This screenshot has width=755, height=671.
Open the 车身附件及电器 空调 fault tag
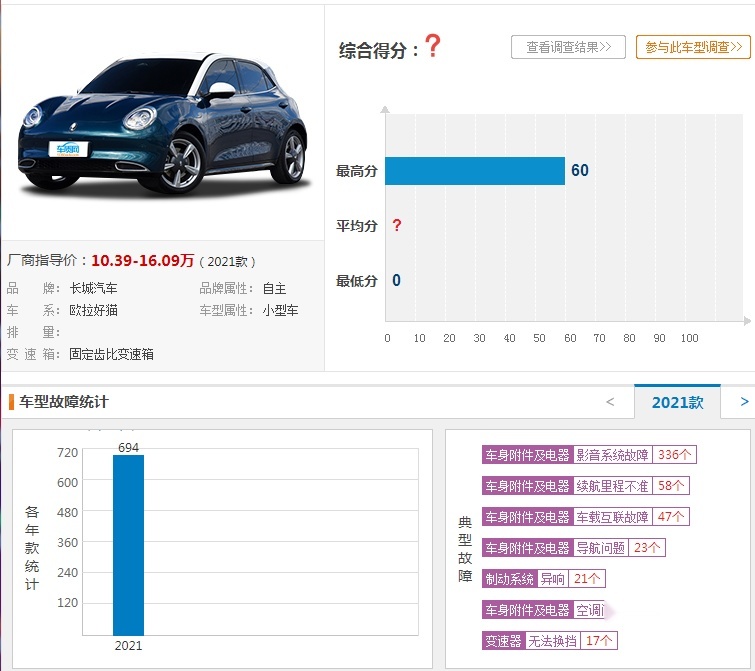click(x=543, y=610)
